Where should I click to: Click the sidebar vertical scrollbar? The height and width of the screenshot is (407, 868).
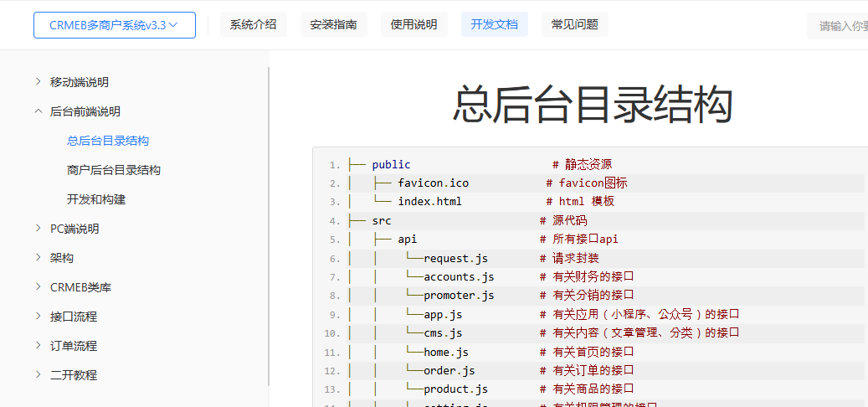[x=268, y=226]
